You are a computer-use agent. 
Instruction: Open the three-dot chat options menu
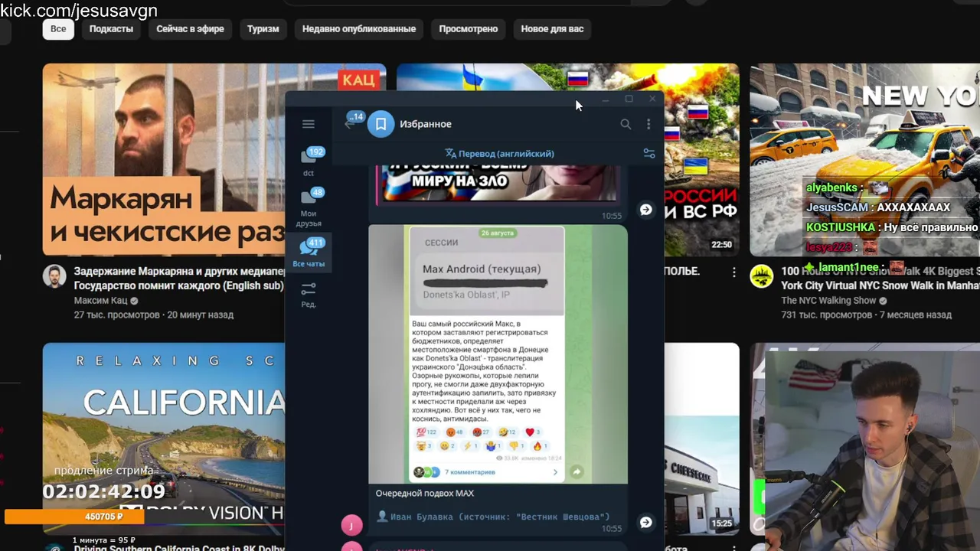click(648, 124)
